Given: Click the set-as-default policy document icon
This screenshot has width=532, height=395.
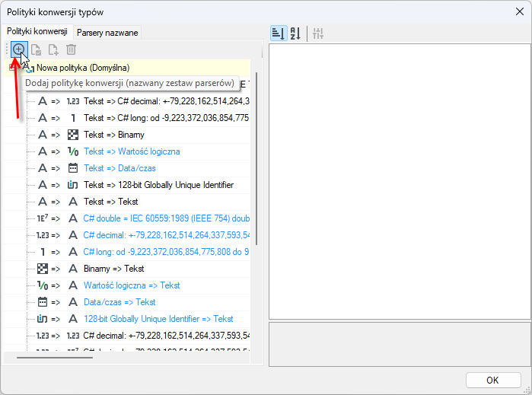Looking at the screenshot, I should [x=36, y=50].
